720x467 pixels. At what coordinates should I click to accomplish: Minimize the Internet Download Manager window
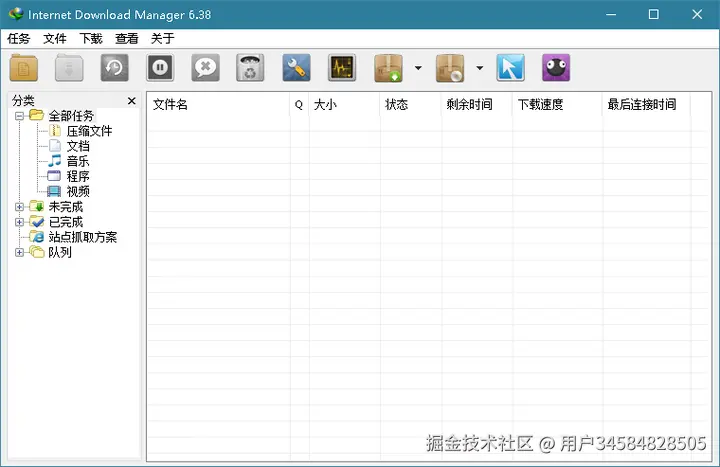[611, 14]
